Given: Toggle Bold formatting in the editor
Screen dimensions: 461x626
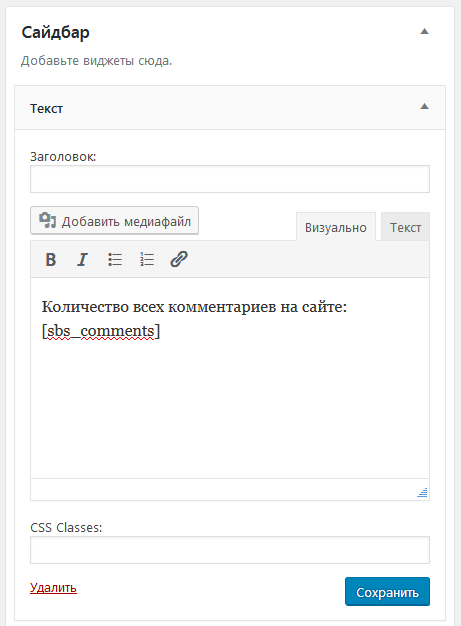Looking at the screenshot, I should coord(51,260).
